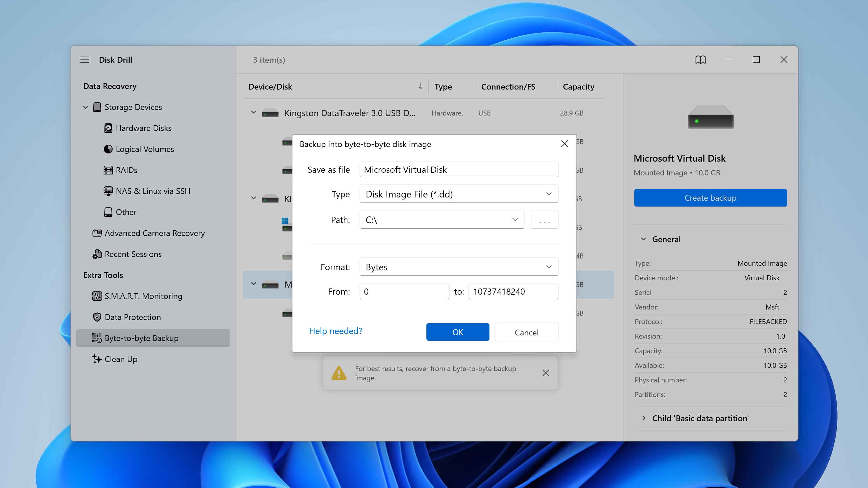This screenshot has height=488, width=868.
Task: Select the Storage Devices icon
Action: pyautogui.click(x=97, y=107)
